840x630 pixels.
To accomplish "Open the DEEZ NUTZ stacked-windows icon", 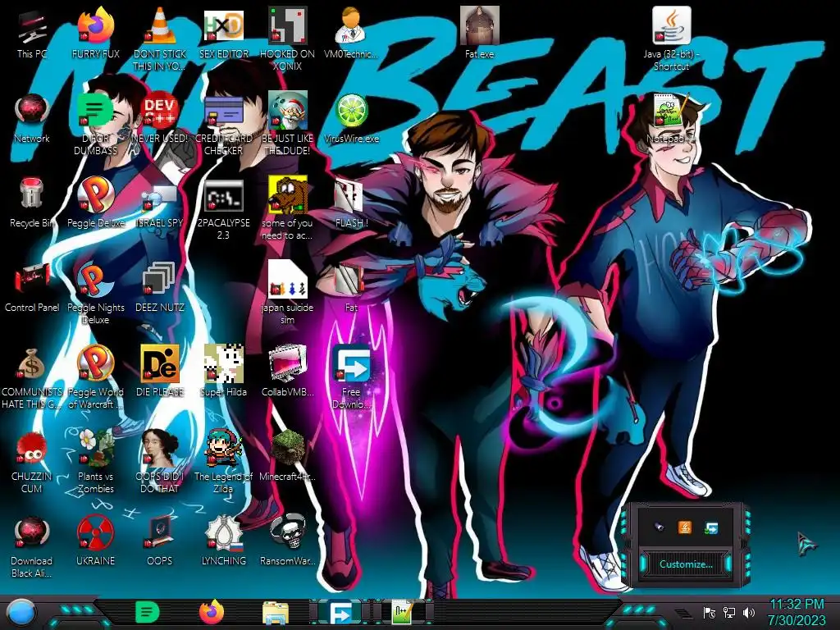I will [160, 287].
